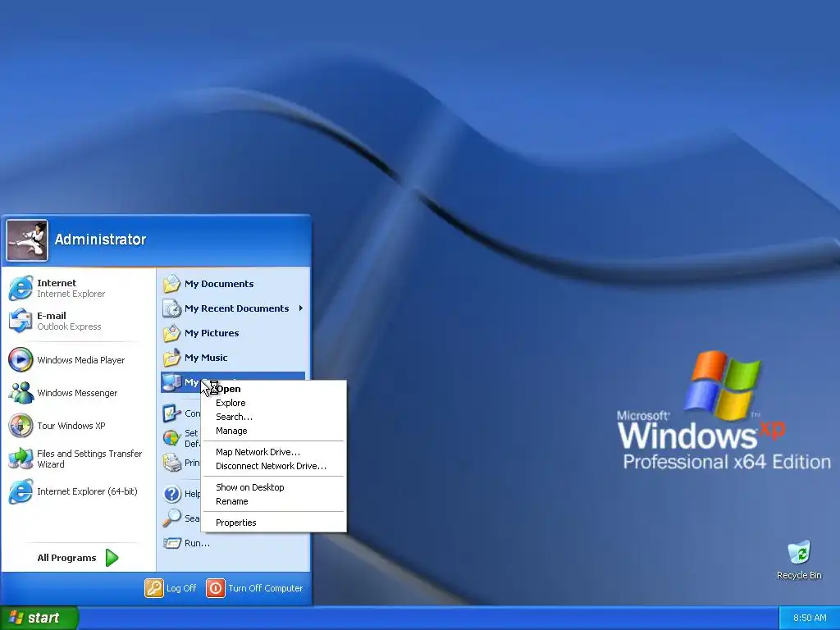Click the 8:50 AM taskbar clock
This screenshot has height=630, width=840.
tap(810, 618)
